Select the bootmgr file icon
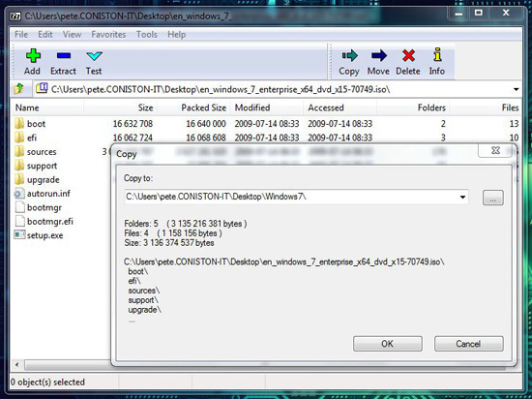 pos(20,207)
